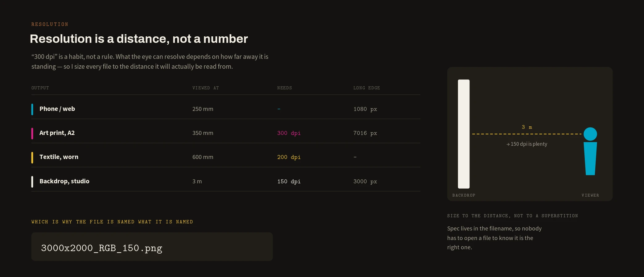644x277 pixels.
Task: Click the blue viewer body shape
Action: tap(590, 158)
